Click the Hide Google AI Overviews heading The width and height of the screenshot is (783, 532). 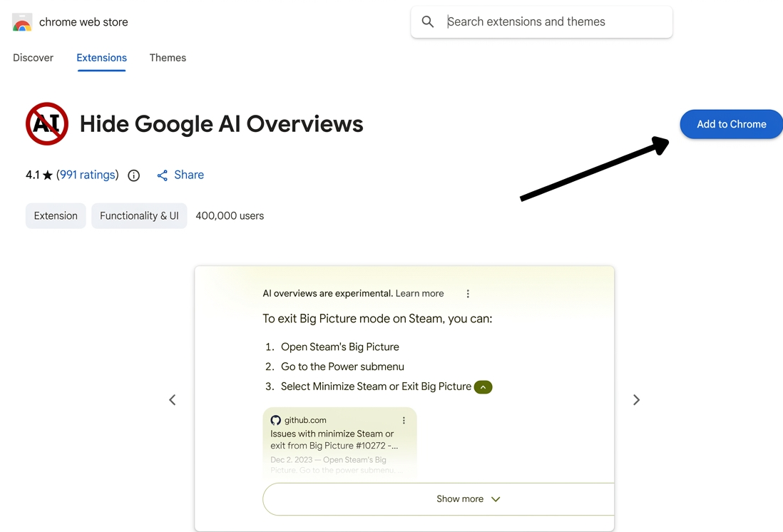(221, 124)
